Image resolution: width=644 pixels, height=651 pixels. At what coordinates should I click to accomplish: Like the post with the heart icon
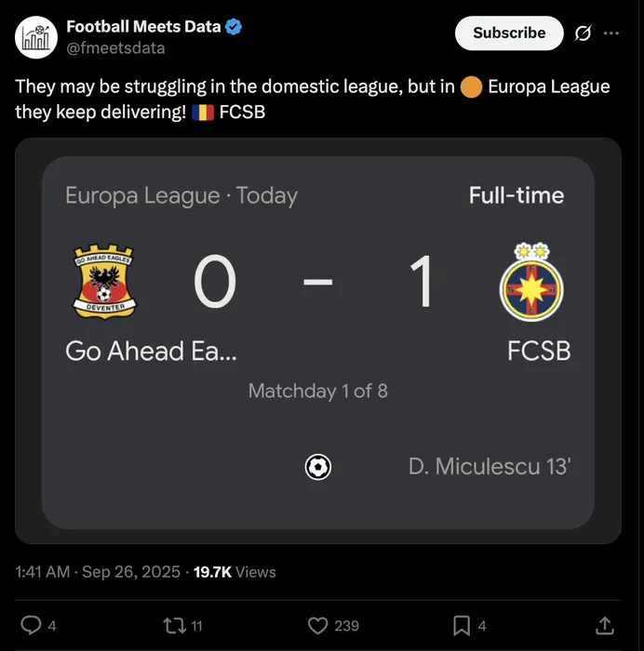click(x=318, y=626)
